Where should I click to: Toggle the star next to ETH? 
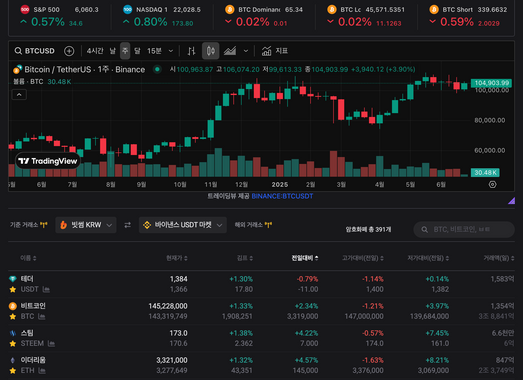tap(13, 370)
